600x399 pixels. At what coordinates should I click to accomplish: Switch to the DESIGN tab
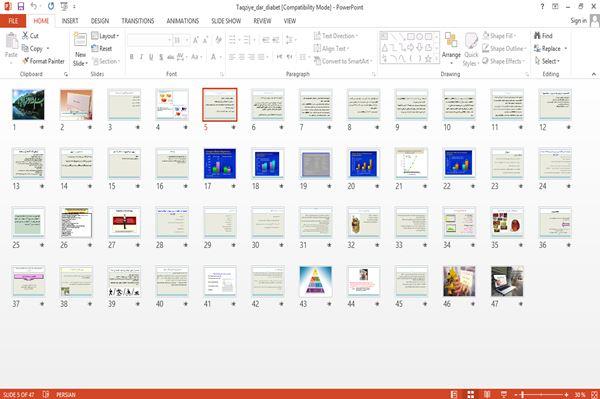pyautogui.click(x=99, y=21)
